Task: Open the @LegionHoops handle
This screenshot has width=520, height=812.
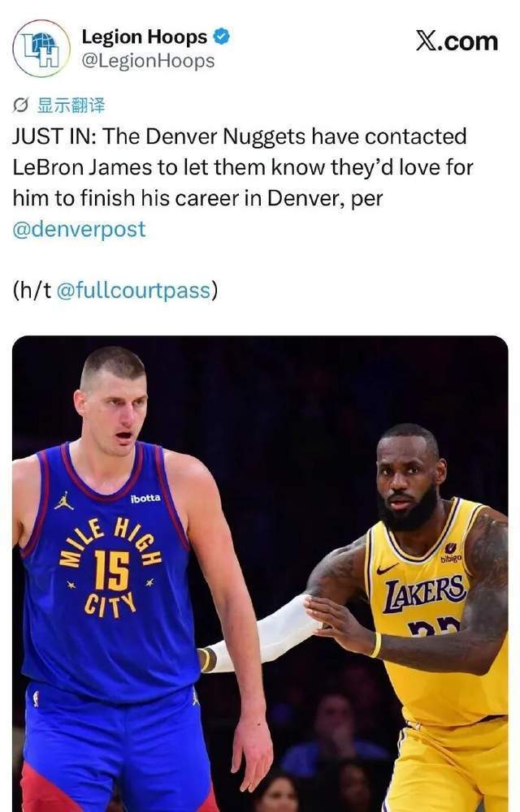Action: coord(148,61)
